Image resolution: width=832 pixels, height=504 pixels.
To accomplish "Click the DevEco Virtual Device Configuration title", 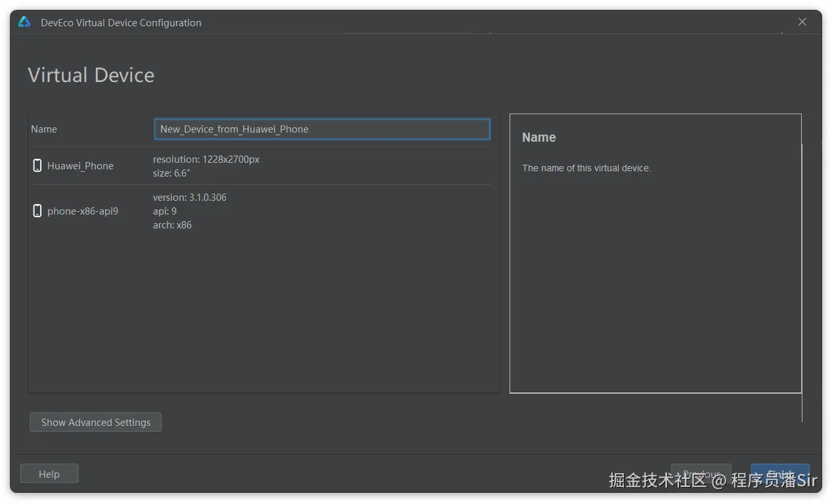I will pos(121,22).
